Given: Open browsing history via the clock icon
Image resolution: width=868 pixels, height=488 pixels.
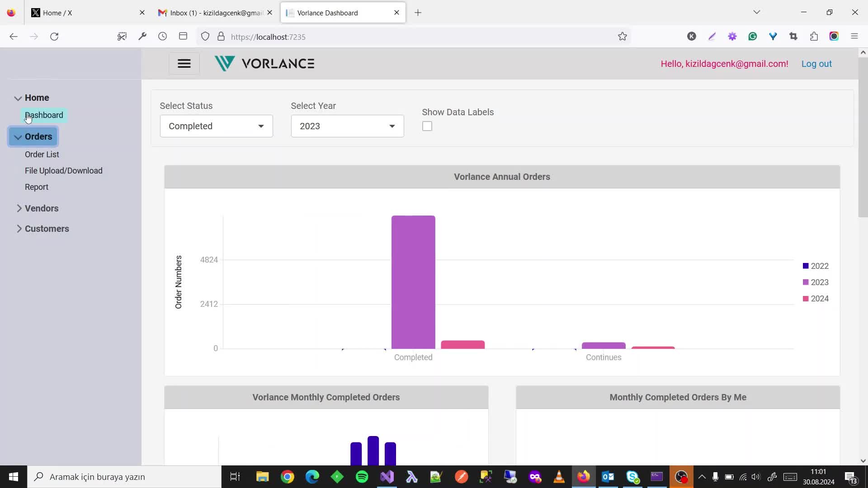Looking at the screenshot, I should coord(163,36).
